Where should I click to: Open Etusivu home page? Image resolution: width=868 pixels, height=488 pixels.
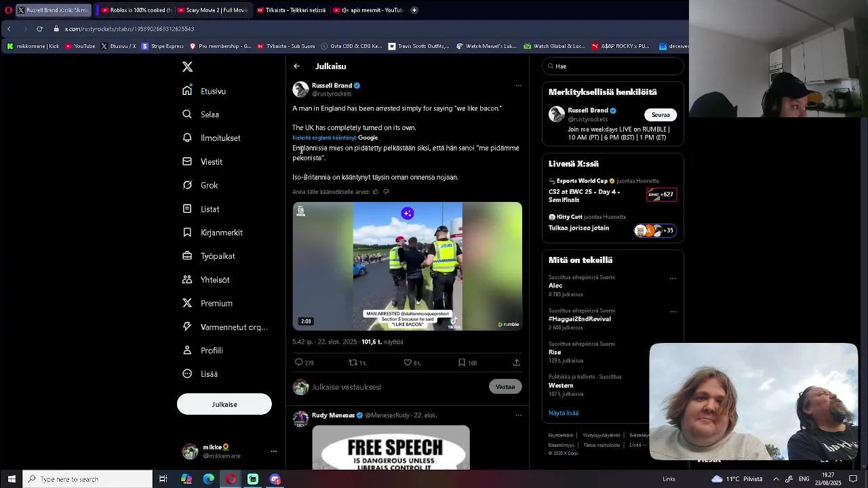pos(204,91)
